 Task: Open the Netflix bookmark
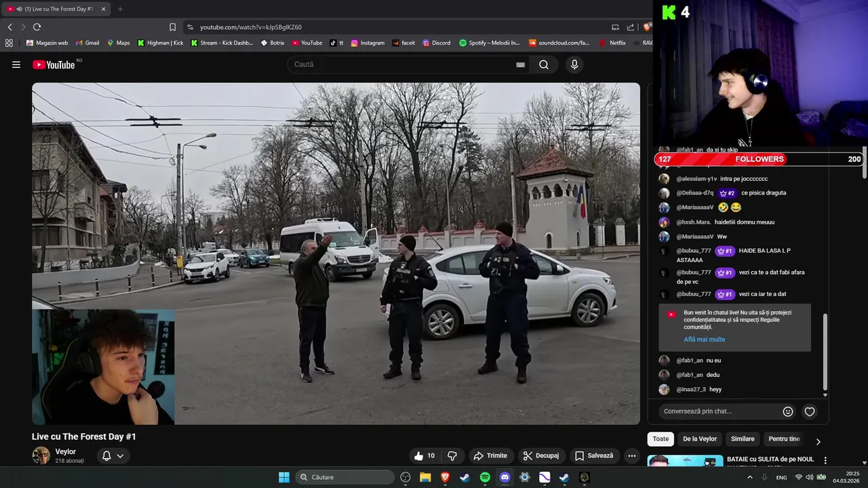(x=612, y=43)
